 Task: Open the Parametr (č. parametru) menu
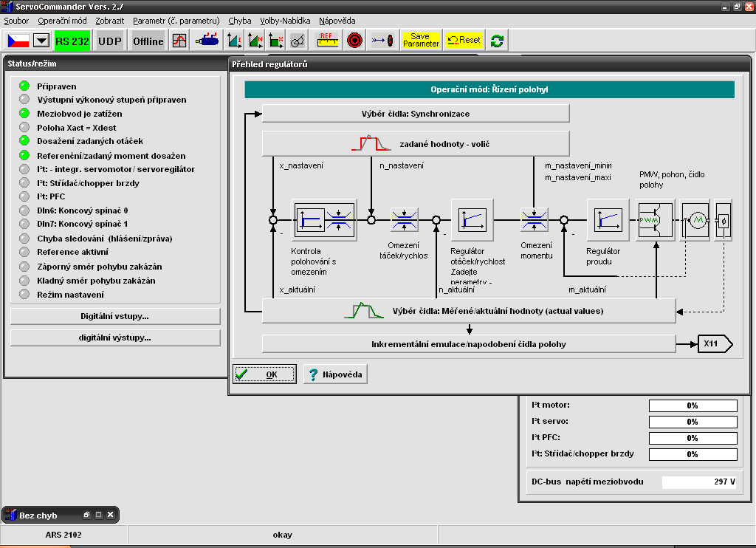tap(176, 21)
